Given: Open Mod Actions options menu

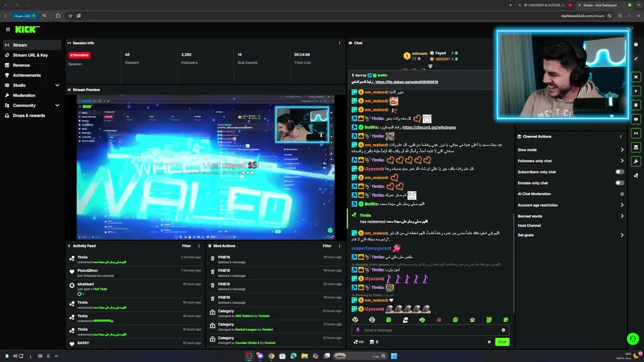Looking at the screenshot, I should tap(339, 246).
